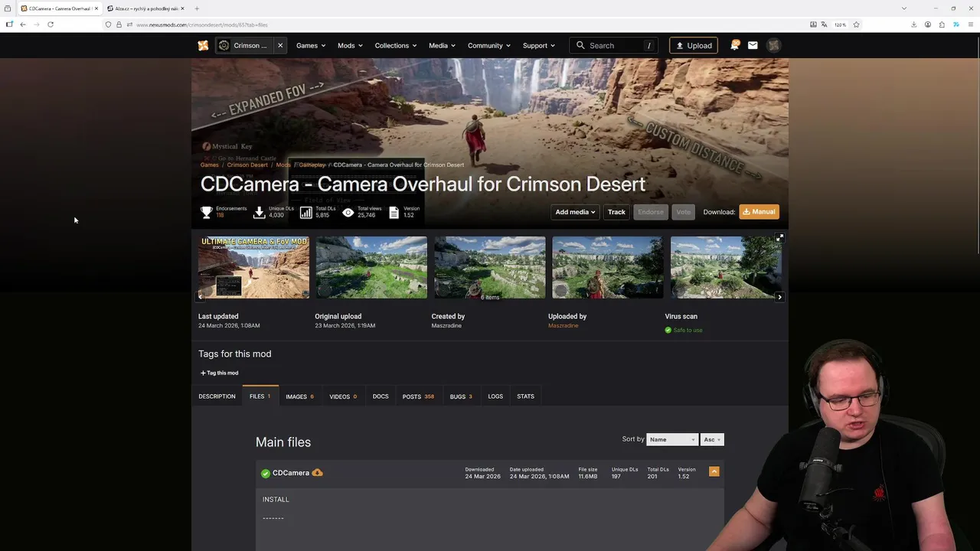
Task: Expand gallery to fullscreen icon
Action: point(779,238)
